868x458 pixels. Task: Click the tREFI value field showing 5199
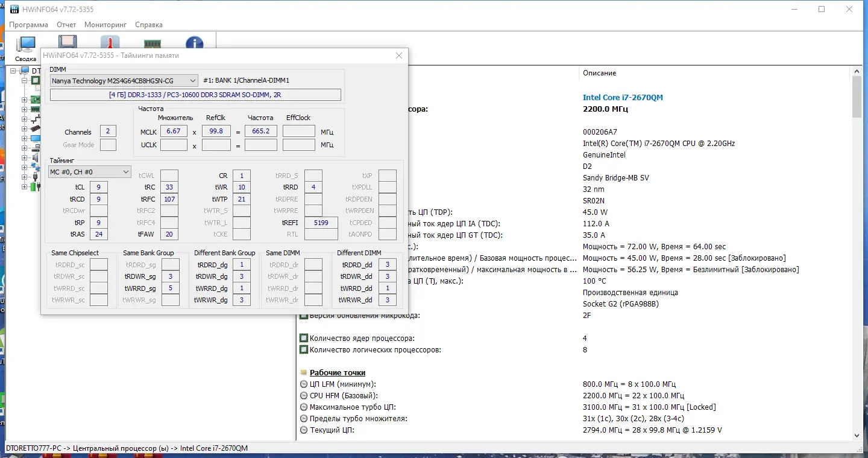(321, 223)
